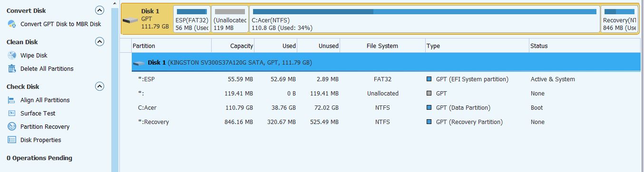Open the Convert GPT Disk to MBR Disk link

click(61, 24)
